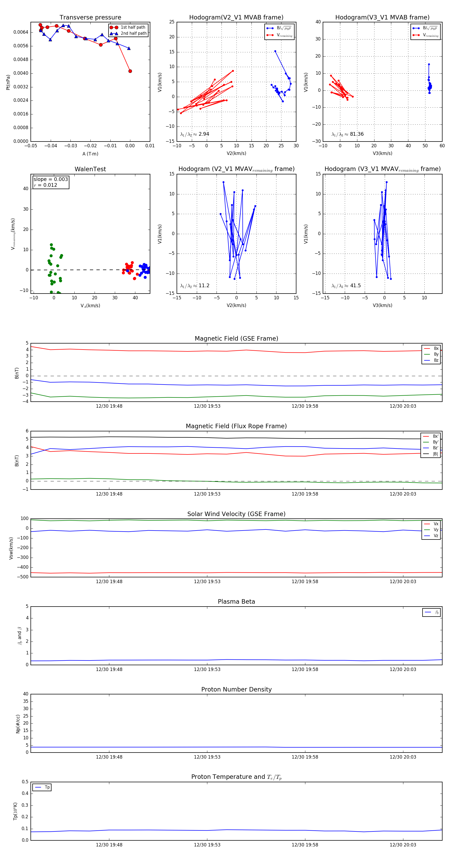Select '1st half path' legend entry
Screen dimensions: 473x868
pos(128,27)
